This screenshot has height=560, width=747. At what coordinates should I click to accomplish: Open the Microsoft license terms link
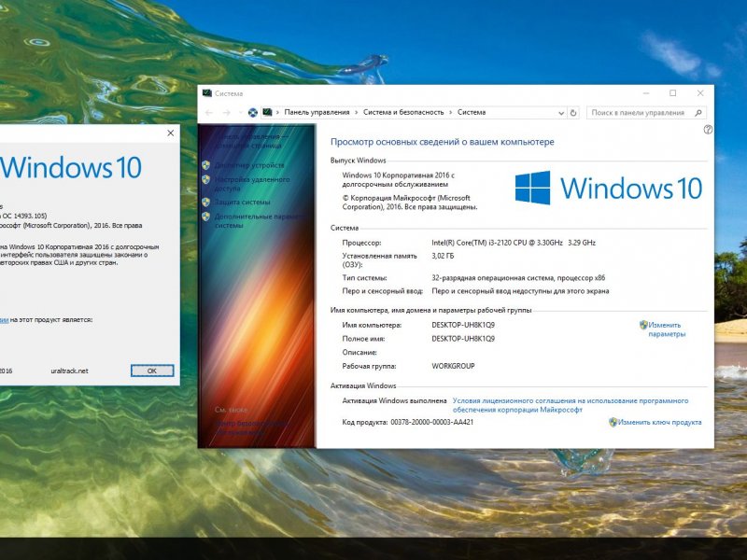coord(571,405)
